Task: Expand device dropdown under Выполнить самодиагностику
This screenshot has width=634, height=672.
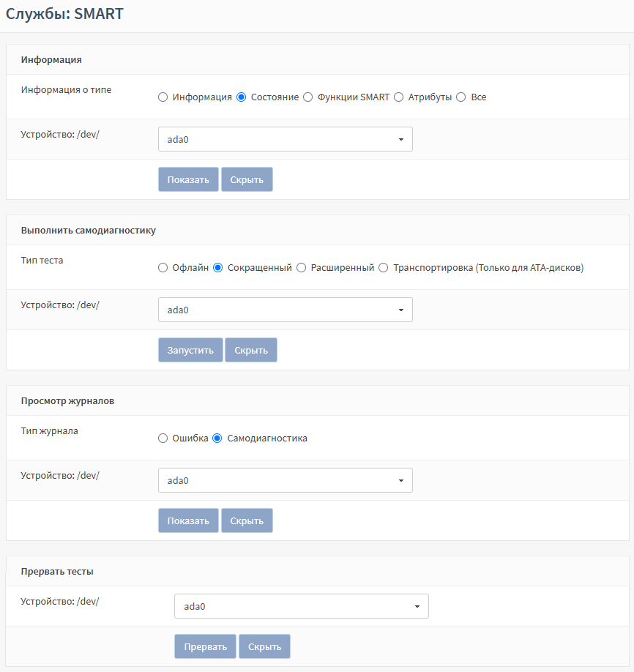Action: (x=285, y=310)
